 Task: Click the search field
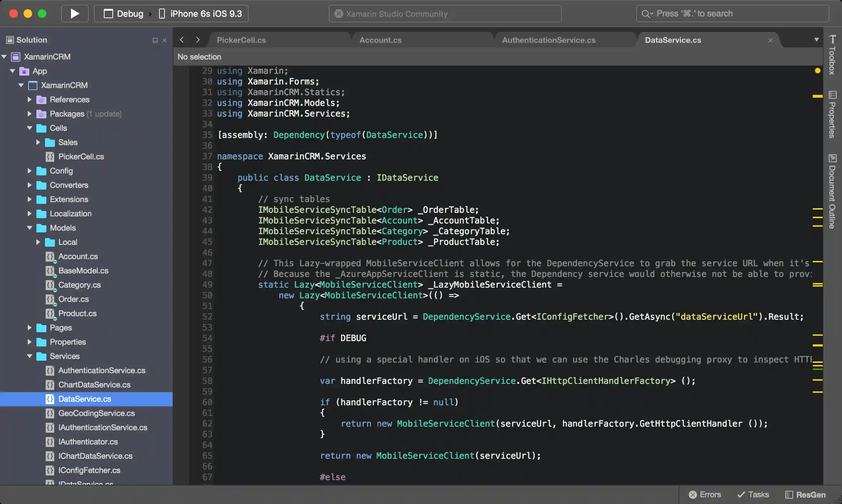click(731, 14)
